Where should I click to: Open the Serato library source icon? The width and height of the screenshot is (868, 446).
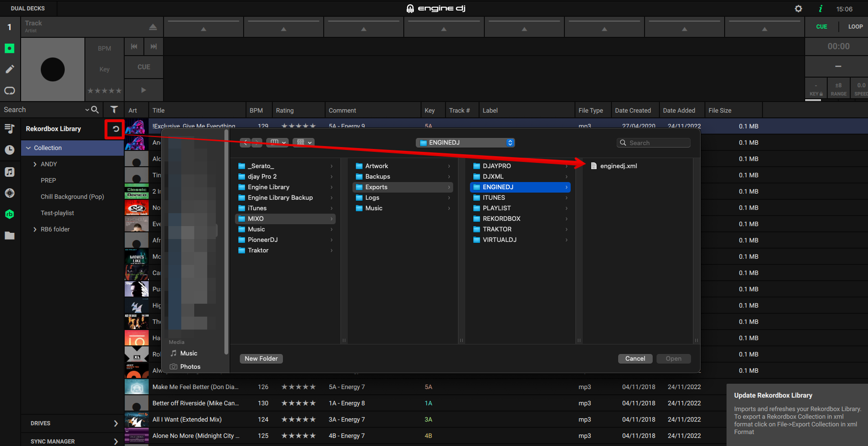10,193
